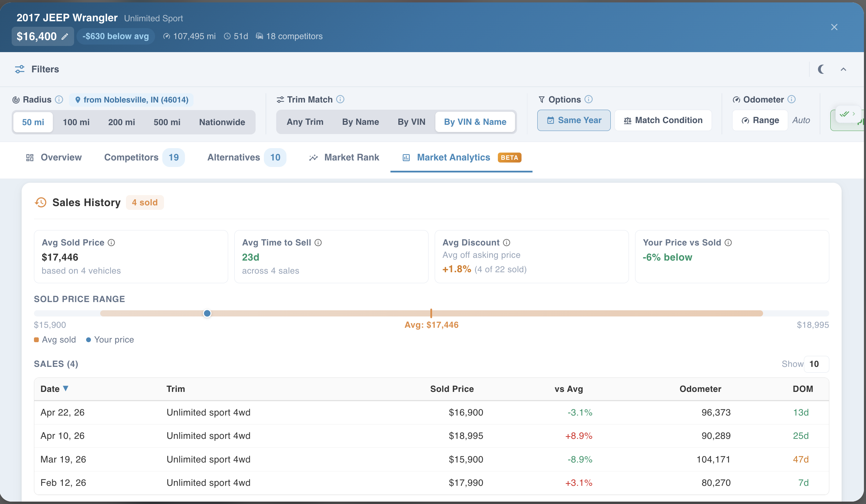Switch to the Alternatives tab

(x=246, y=158)
